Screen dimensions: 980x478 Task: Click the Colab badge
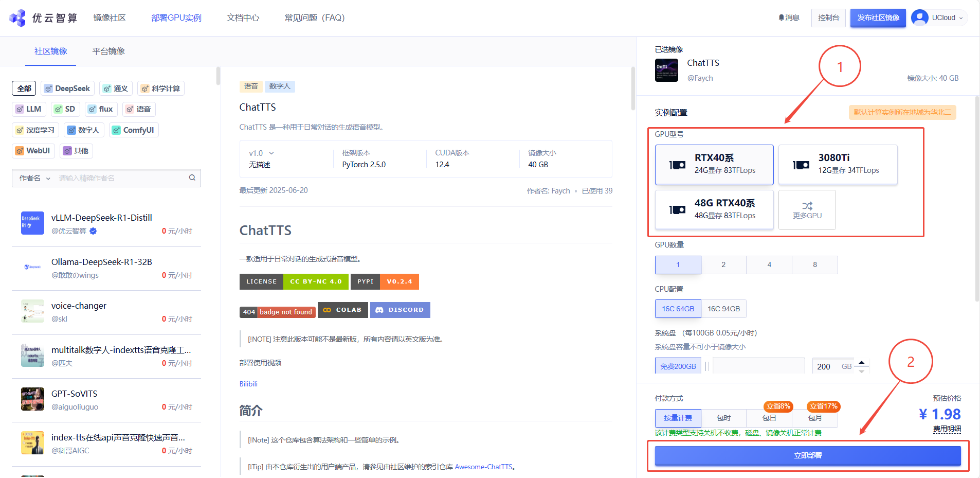click(x=343, y=310)
